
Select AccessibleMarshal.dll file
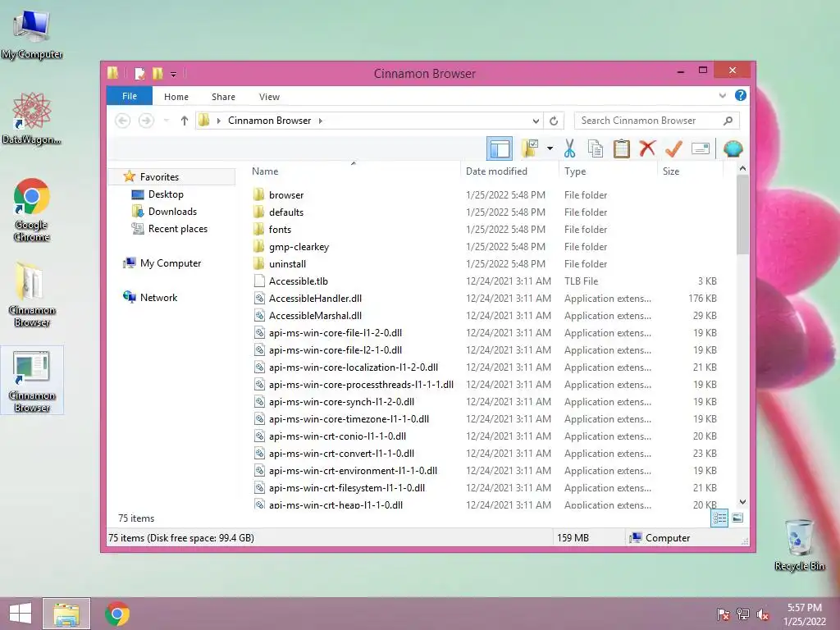(315, 316)
